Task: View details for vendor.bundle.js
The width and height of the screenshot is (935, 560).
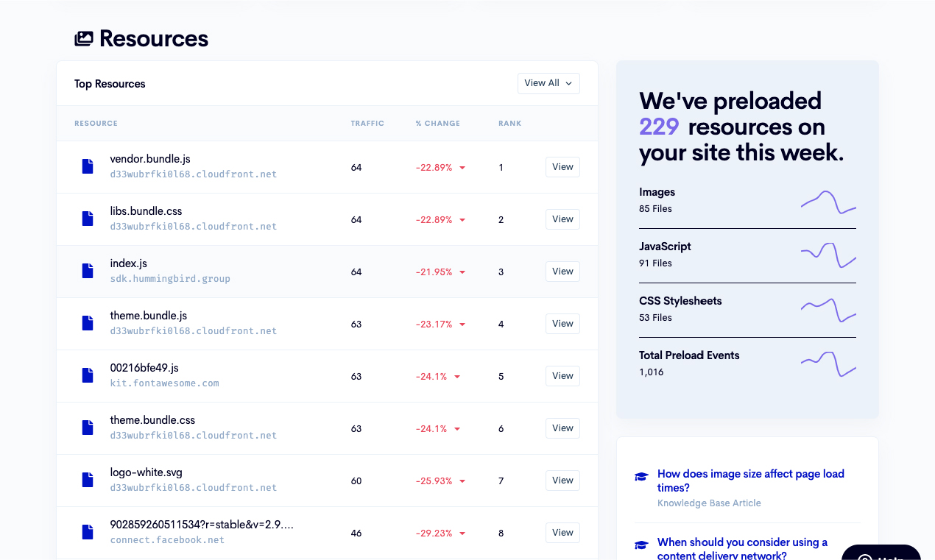Action: click(x=562, y=167)
